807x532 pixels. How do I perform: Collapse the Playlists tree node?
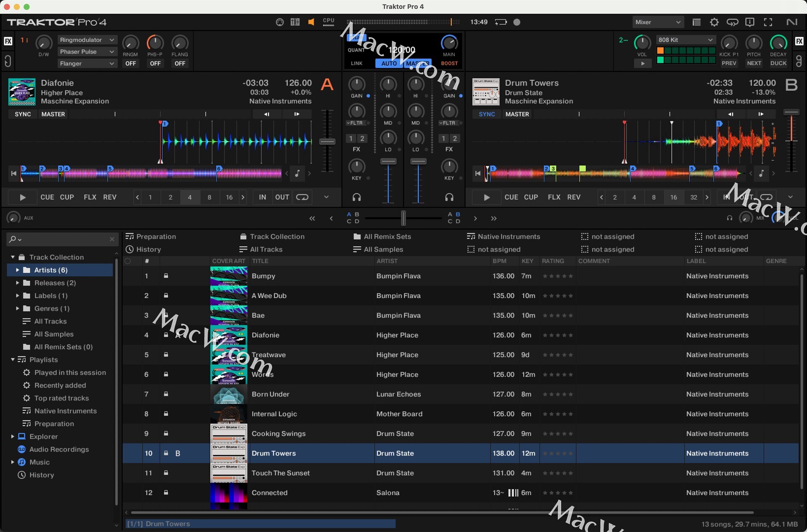(x=13, y=360)
